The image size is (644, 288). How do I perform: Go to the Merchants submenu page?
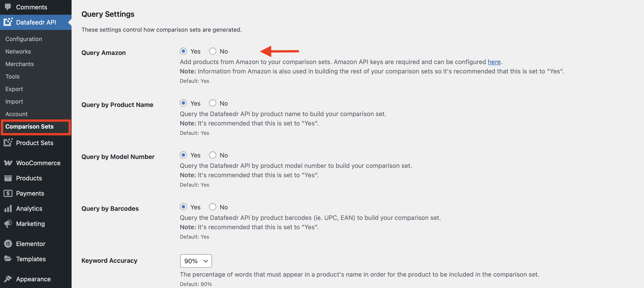click(x=19, y=64)
